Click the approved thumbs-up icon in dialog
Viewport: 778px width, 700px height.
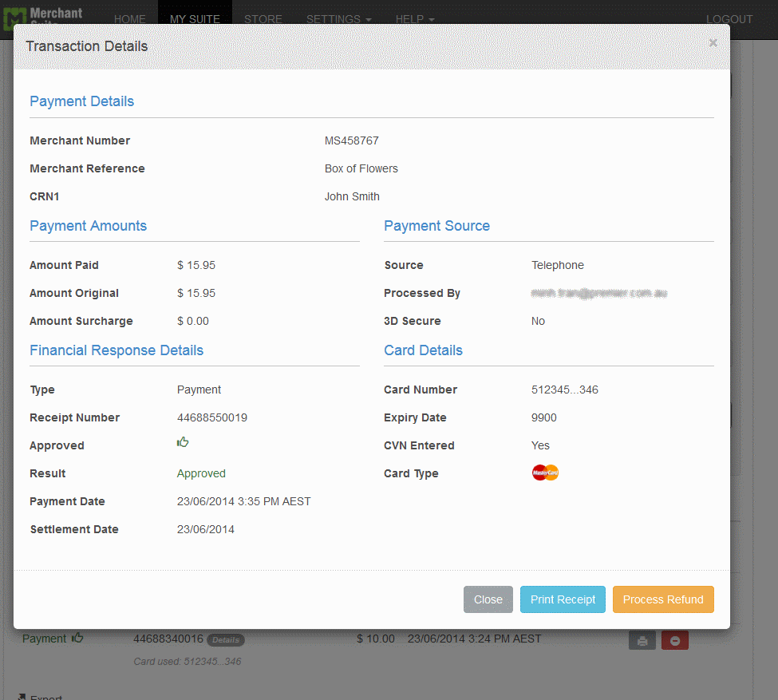(183, 442)
